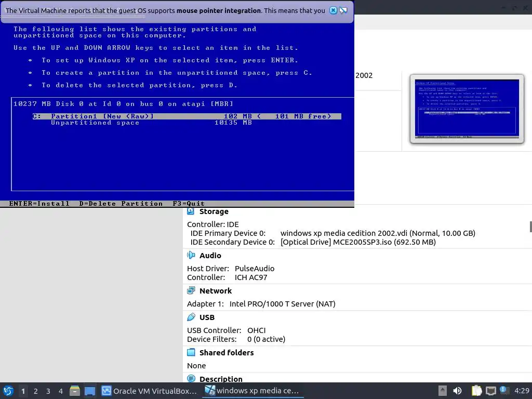Click the don't-show-again icon on notification
The width and height of the screenshot is (532, 399).
[343, 10]
